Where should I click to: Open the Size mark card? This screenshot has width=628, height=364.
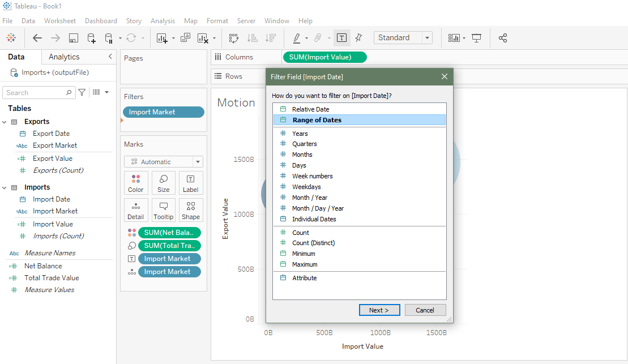coord(163,183)
